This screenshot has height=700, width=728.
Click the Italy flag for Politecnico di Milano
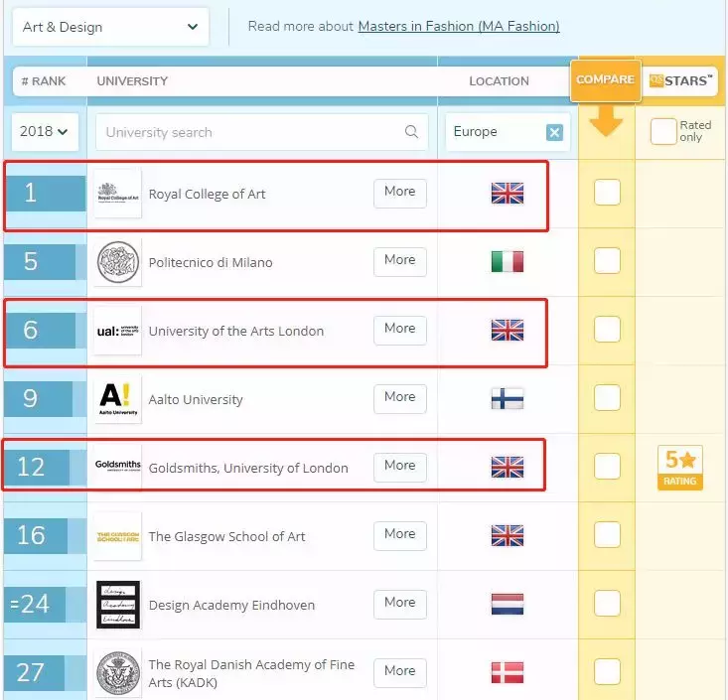pos(508,261)
